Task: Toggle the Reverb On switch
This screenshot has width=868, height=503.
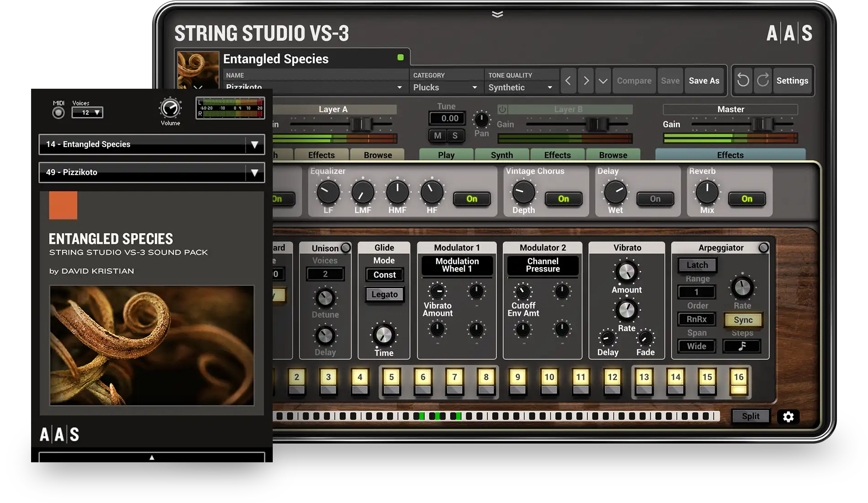Action: coord(747,199)
